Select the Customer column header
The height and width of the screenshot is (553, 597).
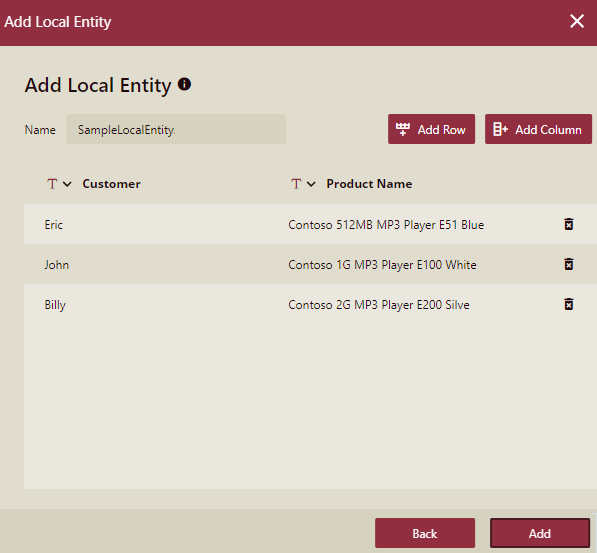pos(111,184)
